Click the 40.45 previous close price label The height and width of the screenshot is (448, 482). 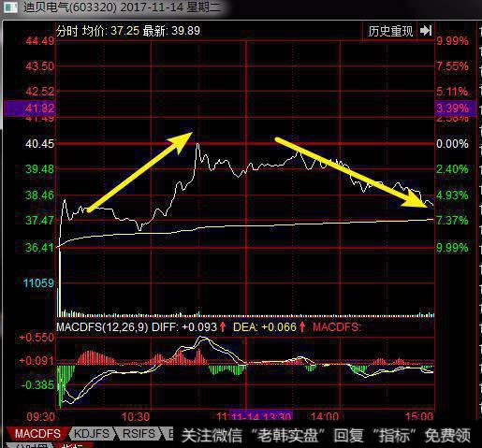tap(39, 144)
